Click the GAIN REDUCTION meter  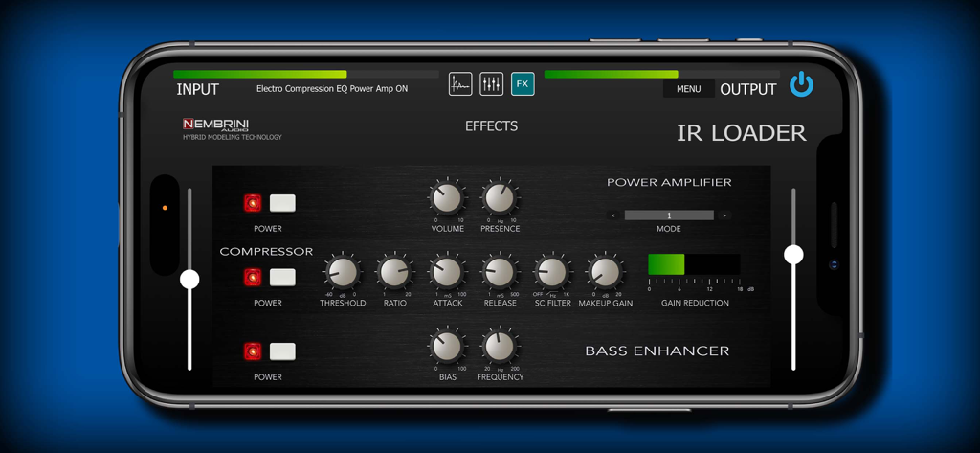pyautogui.click(x=695, y=264)
